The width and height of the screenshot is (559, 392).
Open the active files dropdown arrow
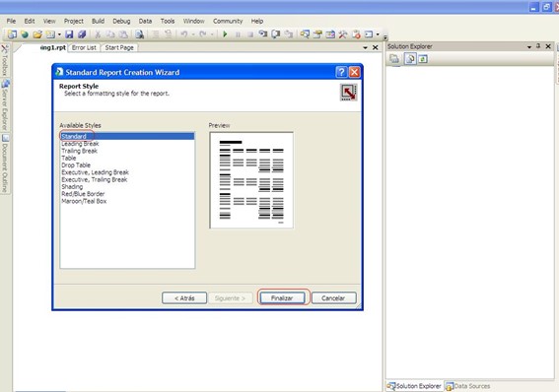(x=365, y=47)
